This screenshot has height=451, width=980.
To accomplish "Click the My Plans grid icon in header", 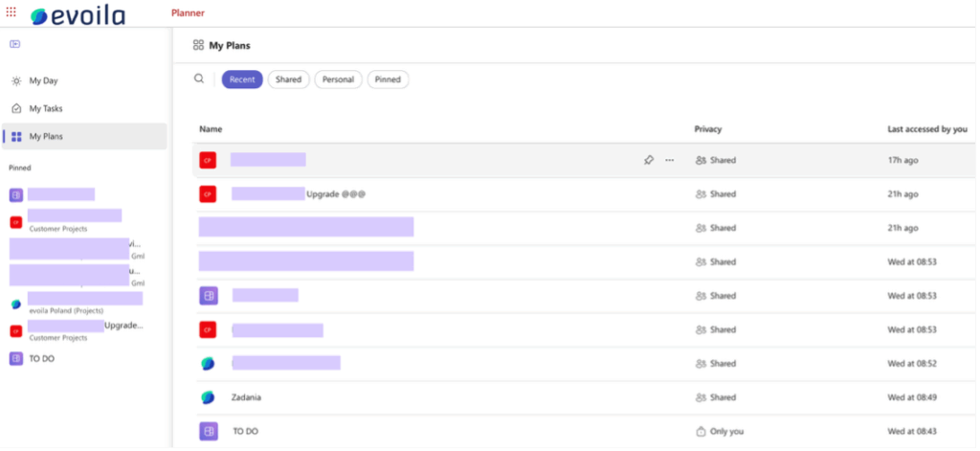I will click(x=198, y=45).
